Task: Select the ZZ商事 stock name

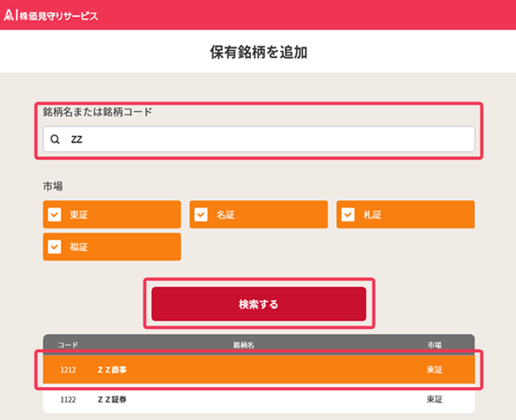Action: (x=112, y=370)
